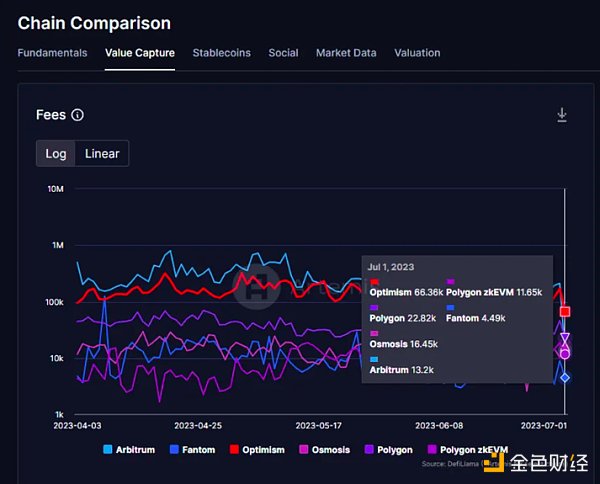Click the 10M y-axis label
600x484 pixels.
(x=55, y=189)
